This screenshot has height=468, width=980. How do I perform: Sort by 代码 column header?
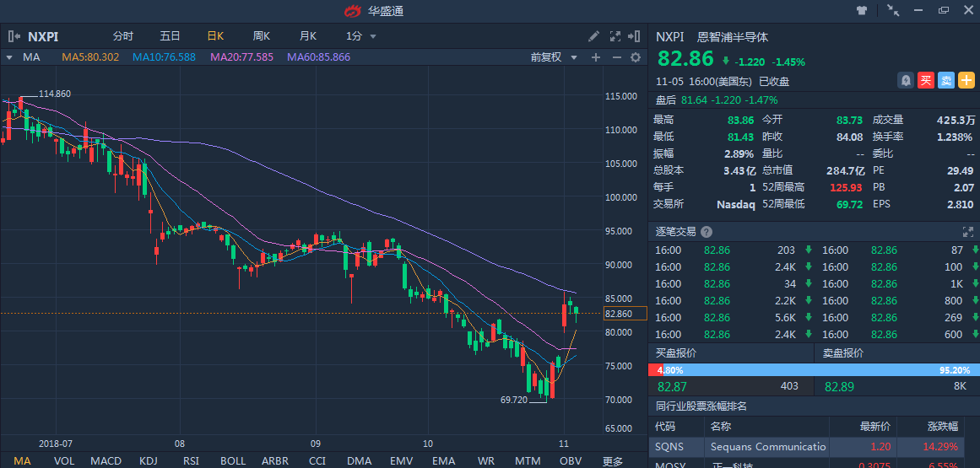664,427
